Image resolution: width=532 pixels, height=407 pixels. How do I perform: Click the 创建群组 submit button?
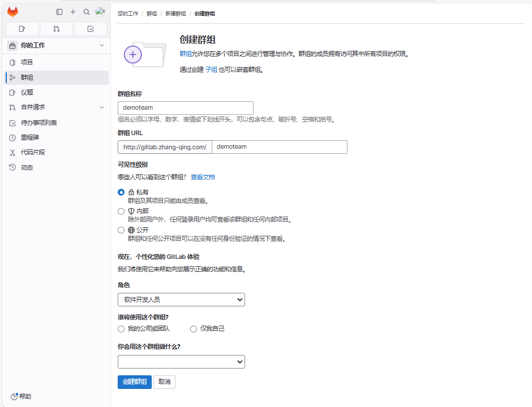(x=135, y=382)
